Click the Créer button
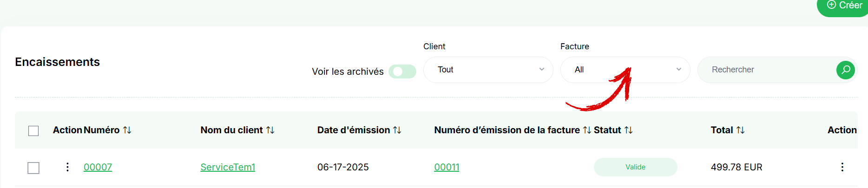This screenshot has width=868, height=188. coord(844,6)
